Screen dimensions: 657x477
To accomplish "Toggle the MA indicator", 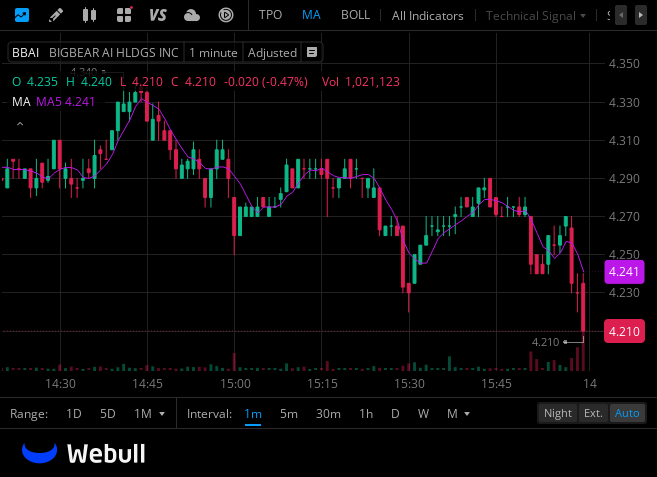I will tap(311, 15).
